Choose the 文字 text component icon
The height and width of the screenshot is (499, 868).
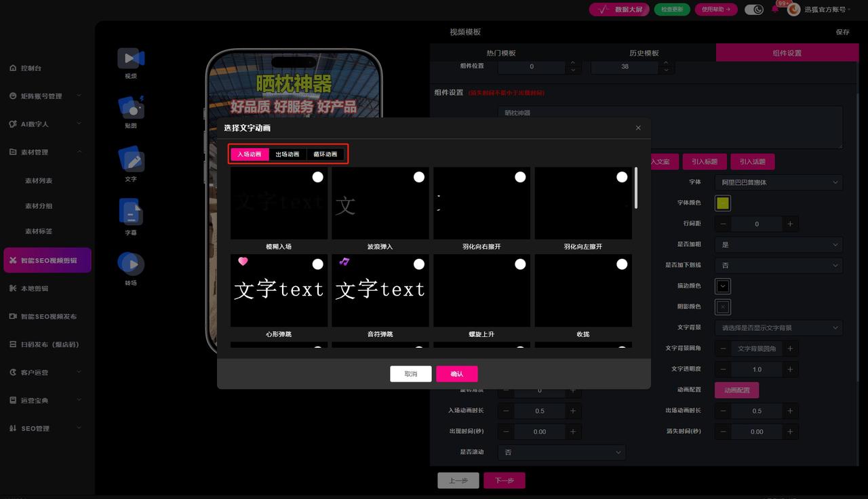point(131,160)
